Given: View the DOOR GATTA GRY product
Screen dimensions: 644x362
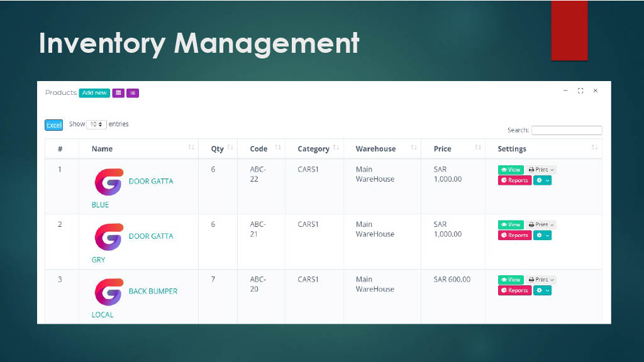Looking at the screenshot, I should pyautogui.click(x=511, y=224).
